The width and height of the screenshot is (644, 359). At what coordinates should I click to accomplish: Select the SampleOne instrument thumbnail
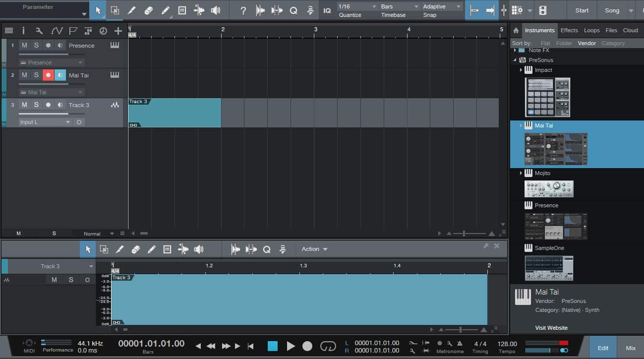549,268
